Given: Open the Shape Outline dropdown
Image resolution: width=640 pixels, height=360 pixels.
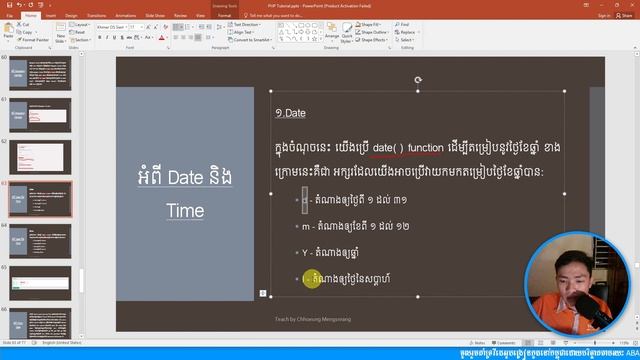Looking at the screenshot, I should tap(372, 32).
